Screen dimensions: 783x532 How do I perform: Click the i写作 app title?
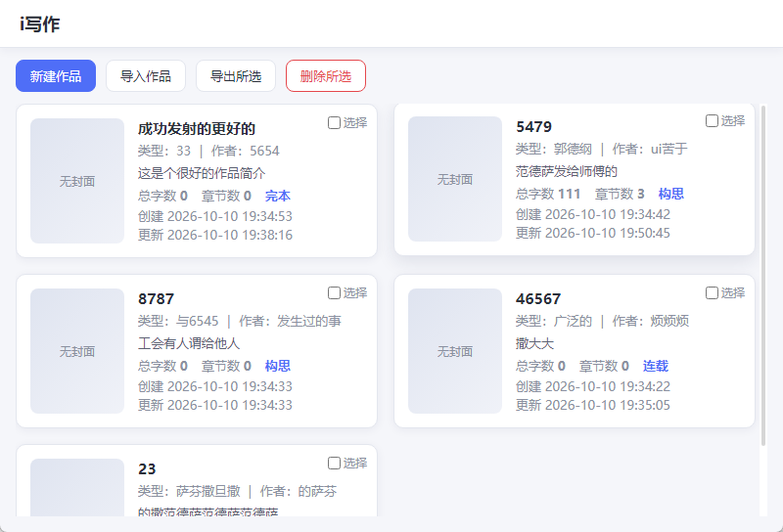[40, 23]
